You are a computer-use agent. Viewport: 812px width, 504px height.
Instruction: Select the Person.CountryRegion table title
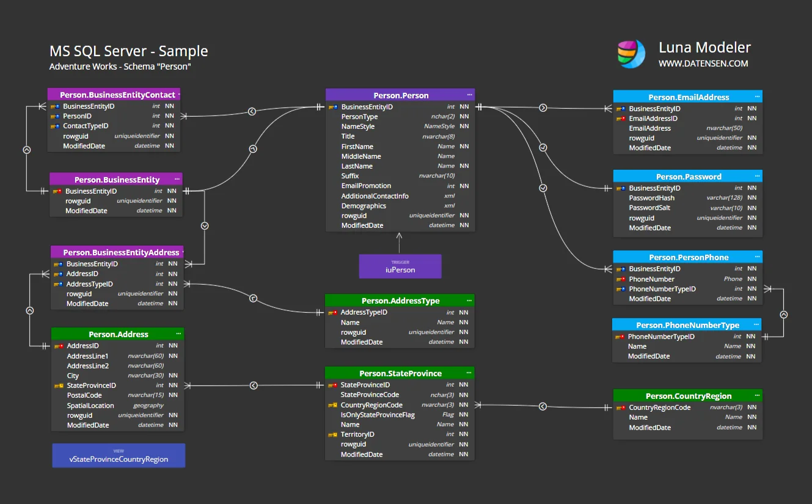tap(689, 396)
